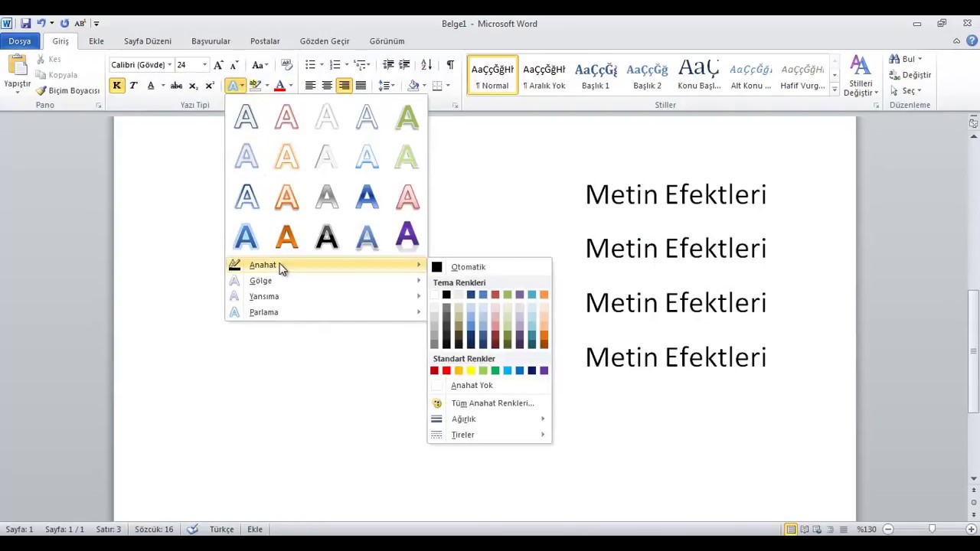Select purple A text effect

(407, 236)
